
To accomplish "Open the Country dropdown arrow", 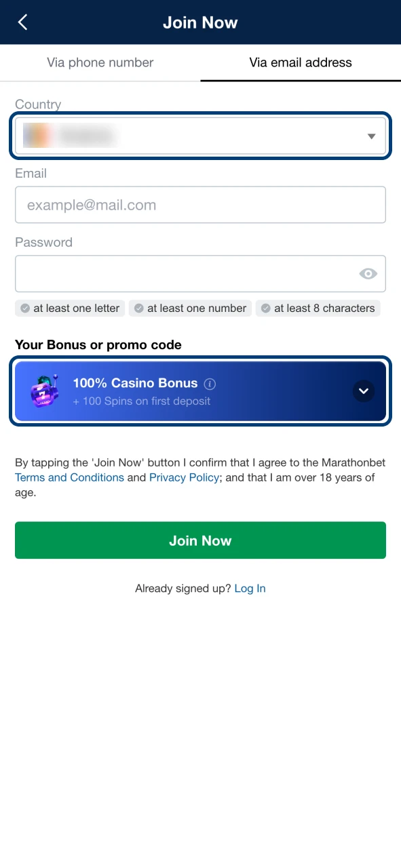I will coord(371,136).
